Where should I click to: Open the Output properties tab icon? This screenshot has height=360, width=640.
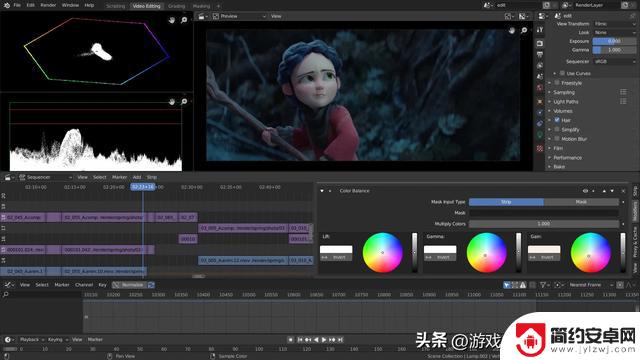(x=540, y=54)
